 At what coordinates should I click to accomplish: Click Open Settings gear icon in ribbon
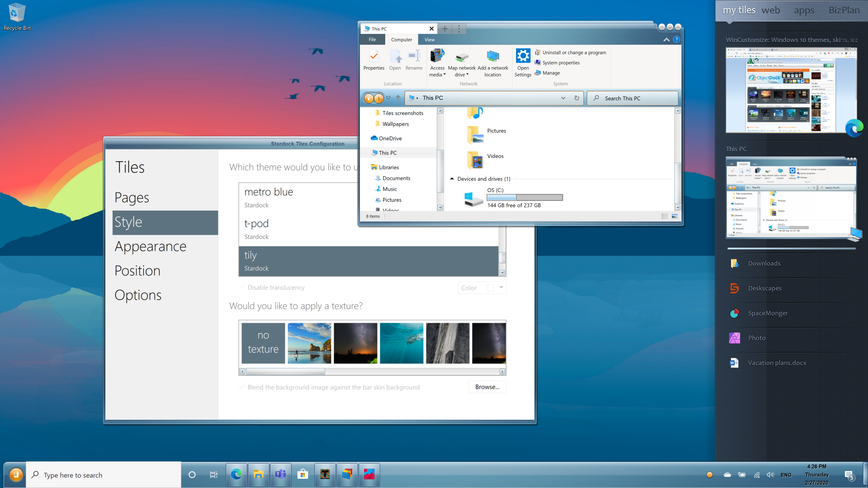[523, 56]
